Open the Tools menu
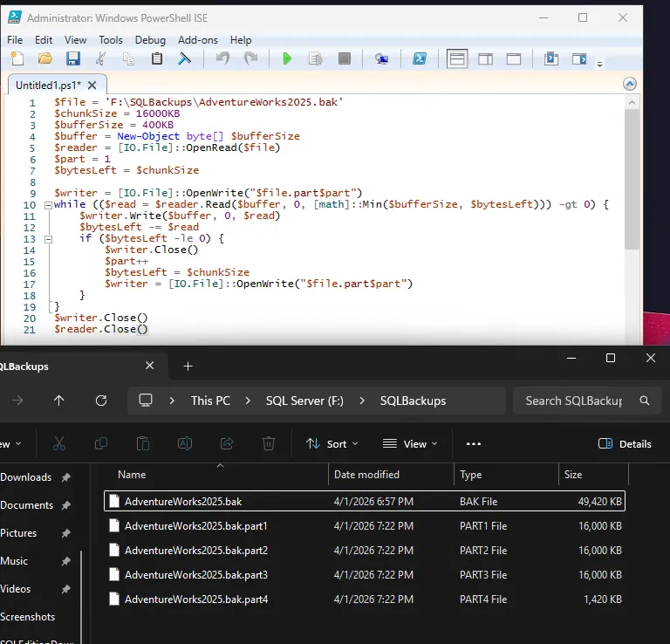670x644 pixels. click(111, 40)
